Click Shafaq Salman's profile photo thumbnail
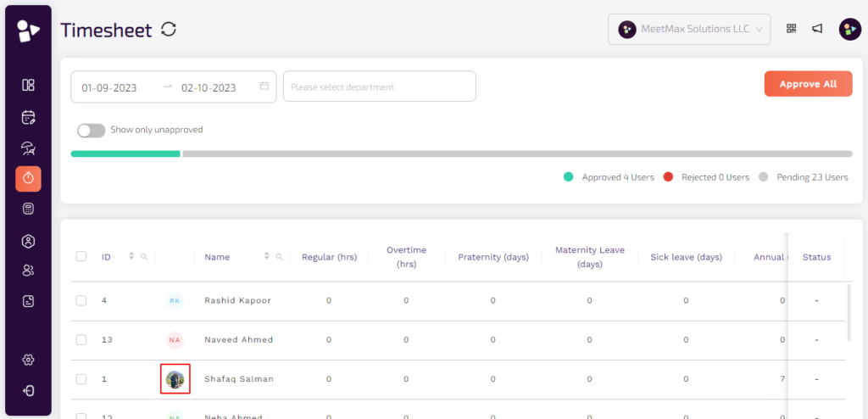The width and height of the screenshot is (868, 419). point(175,379)
